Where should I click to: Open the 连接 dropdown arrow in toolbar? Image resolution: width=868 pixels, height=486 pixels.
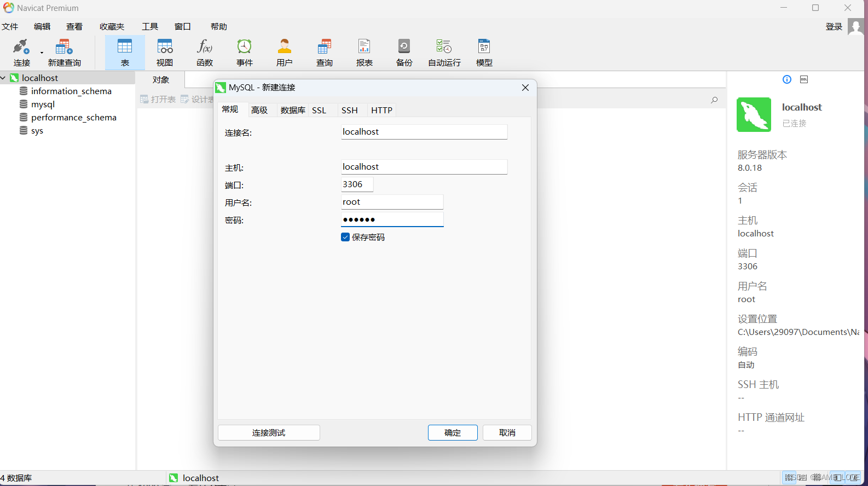[x=42, y=53]
